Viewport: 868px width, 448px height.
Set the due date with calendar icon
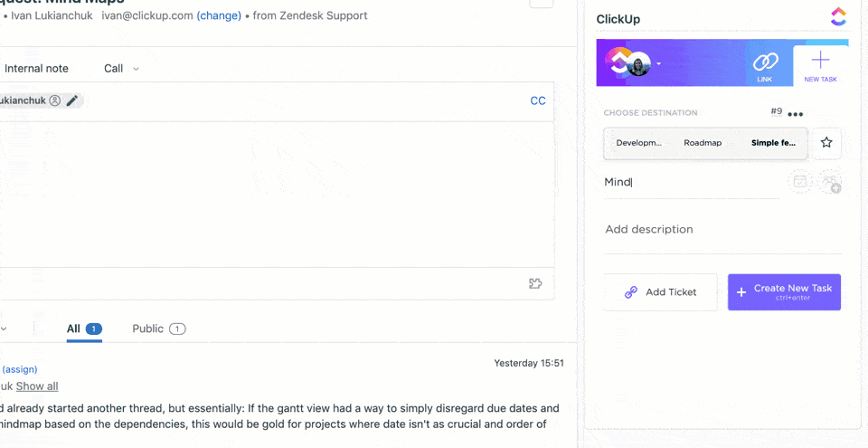pyautogui.click(x=799, y=182)
